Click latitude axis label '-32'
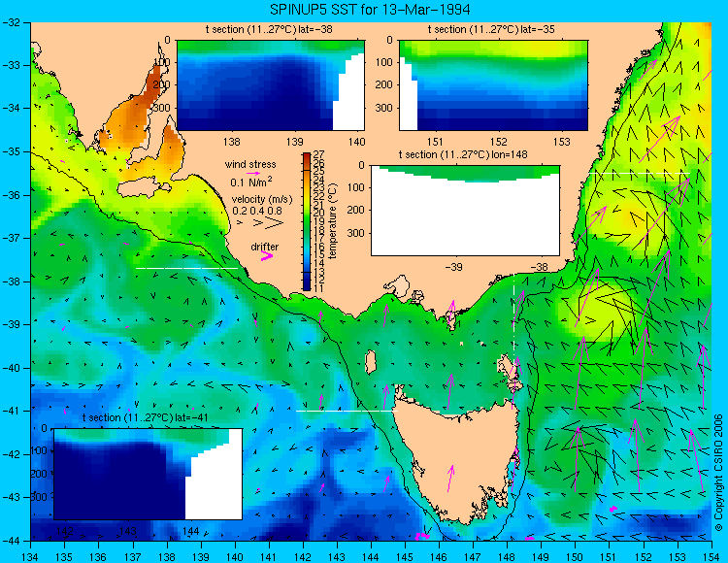 pos(11,22)
